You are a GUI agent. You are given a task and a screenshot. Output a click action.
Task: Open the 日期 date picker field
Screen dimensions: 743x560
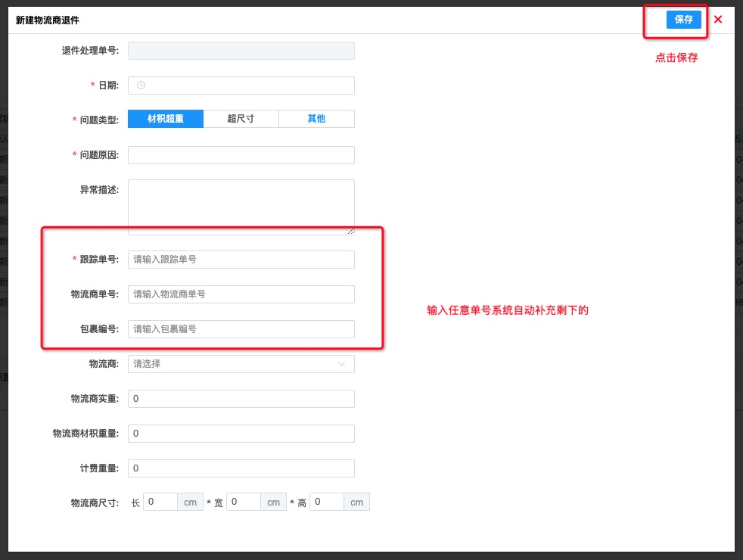[241, 86]
